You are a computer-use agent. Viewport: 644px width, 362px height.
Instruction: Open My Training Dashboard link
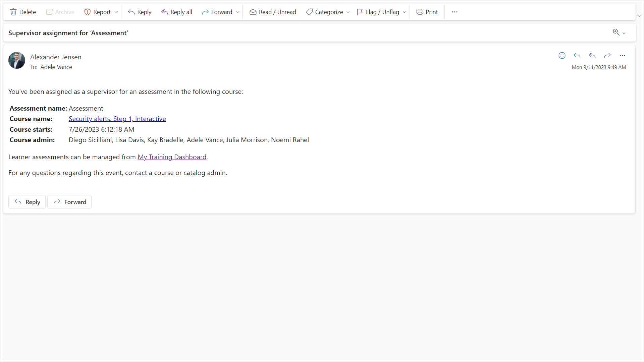point(172,157)
